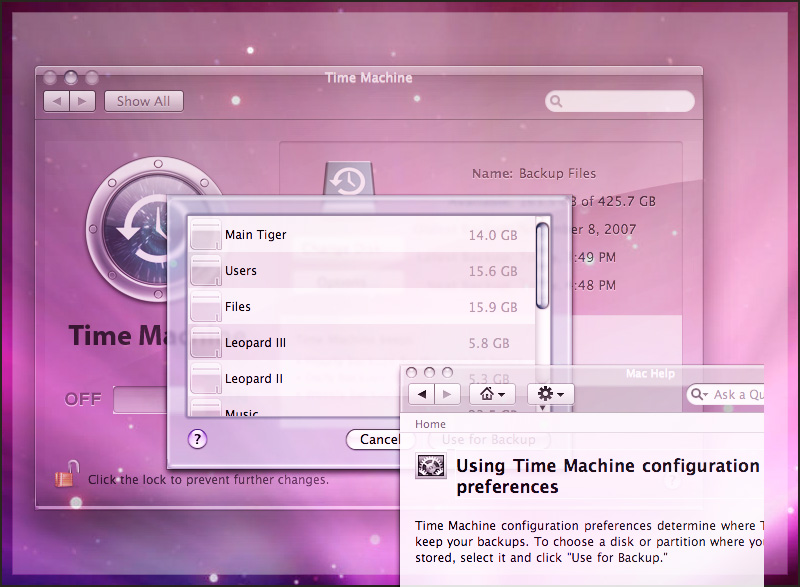800x587 pixels.
Task: Click the lock to prevent changes
Action: tap(66, 474)
